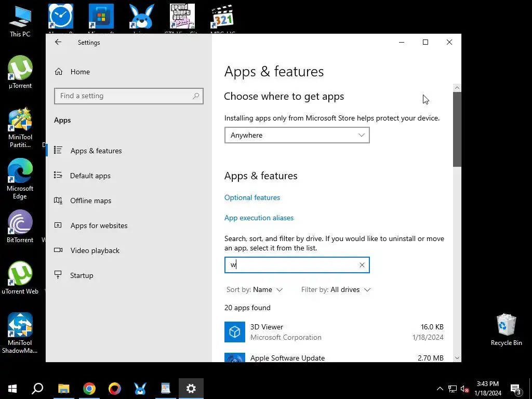
Task: Select Apple Software Update entry
Action: (334, 358)
